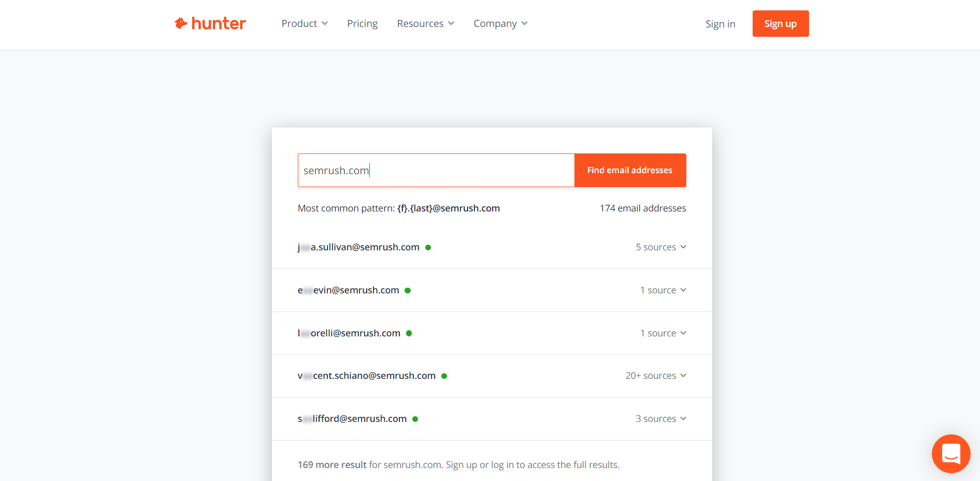Click the Sign up link in results footer
980x481 pixels.
coord(461,465)
